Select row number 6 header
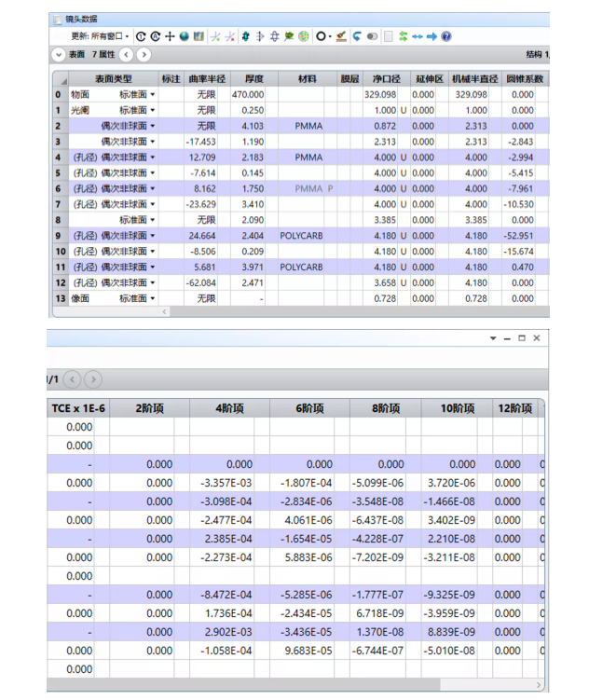 pyautogui.click(x=59, y=189)
